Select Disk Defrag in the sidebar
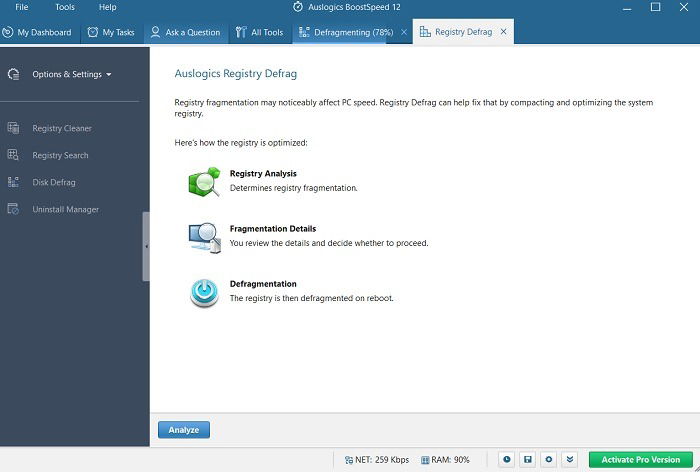This screenshot has height=472, width=700. point(54,182)
